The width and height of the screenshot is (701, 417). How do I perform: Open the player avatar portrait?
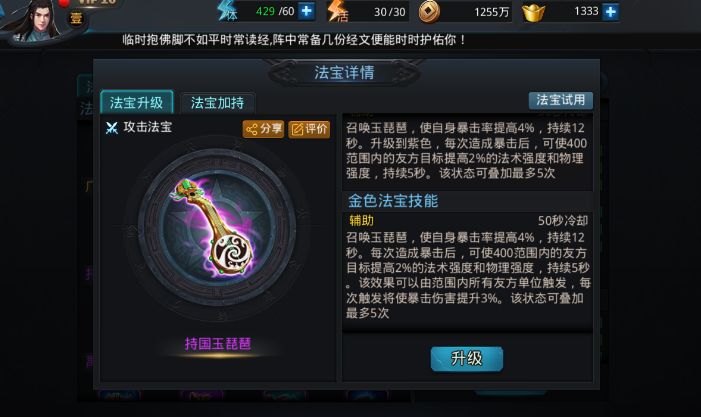38,20
